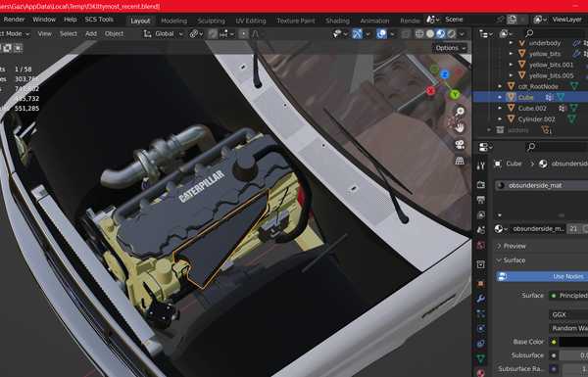Toggle X-ray mode

[406, 34]
